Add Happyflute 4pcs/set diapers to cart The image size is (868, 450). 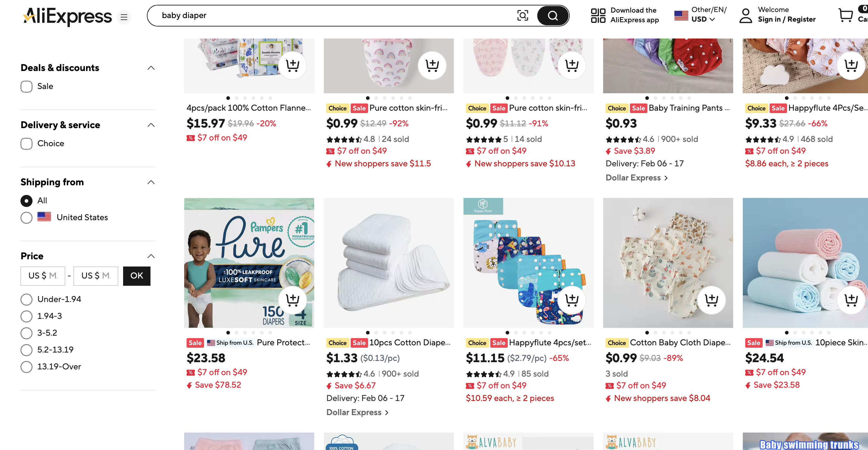[572, 299]
